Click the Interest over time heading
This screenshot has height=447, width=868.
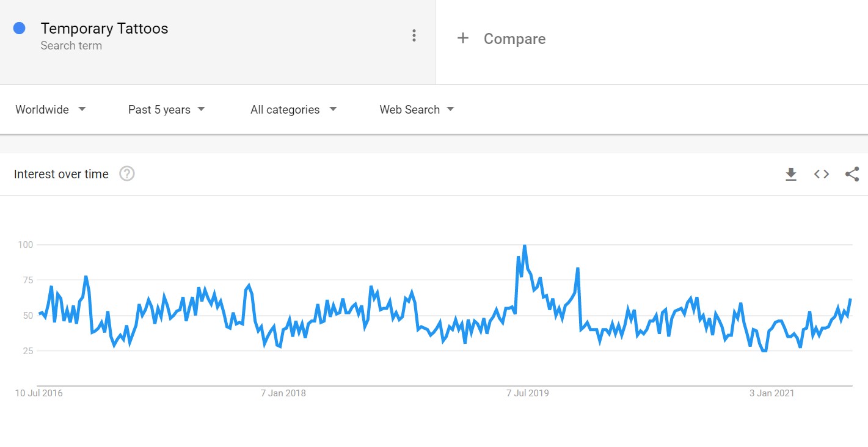[61, 175]
